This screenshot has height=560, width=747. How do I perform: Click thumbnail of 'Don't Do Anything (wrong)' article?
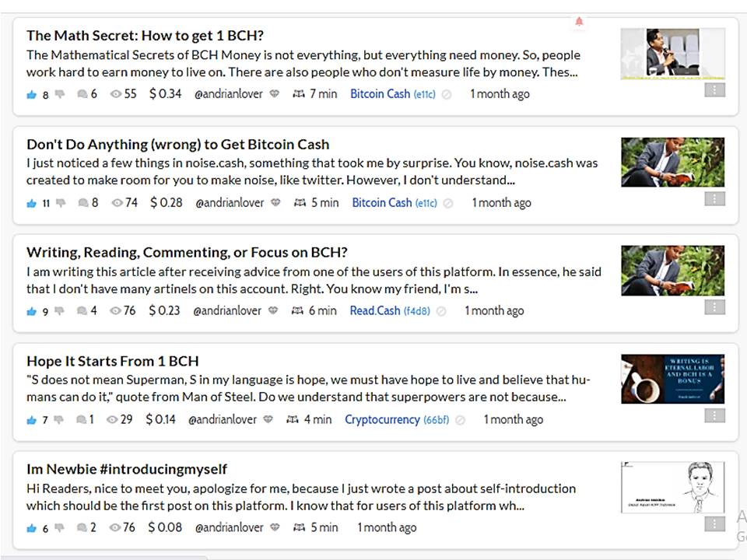click(672, 163)
